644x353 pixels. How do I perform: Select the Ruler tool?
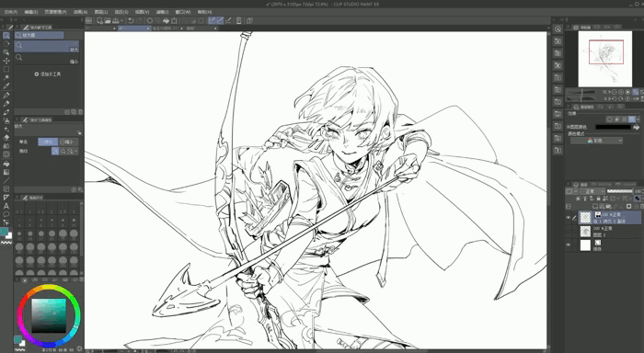(x=6, y=198)
